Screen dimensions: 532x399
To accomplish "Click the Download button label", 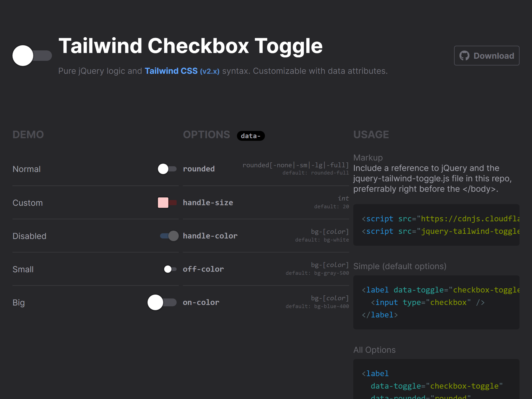I will (494, 56).
